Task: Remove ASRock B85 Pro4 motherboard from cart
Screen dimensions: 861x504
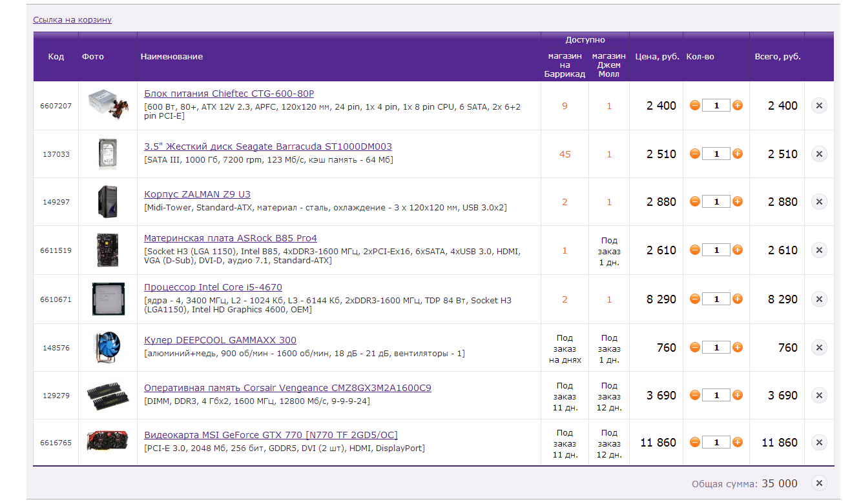Action: coord(819,250)
